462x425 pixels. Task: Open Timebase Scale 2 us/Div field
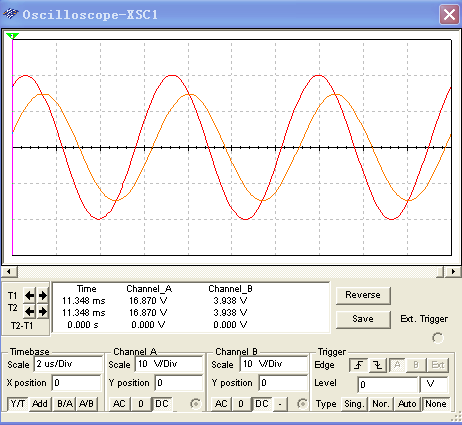[x=68, y=364]
